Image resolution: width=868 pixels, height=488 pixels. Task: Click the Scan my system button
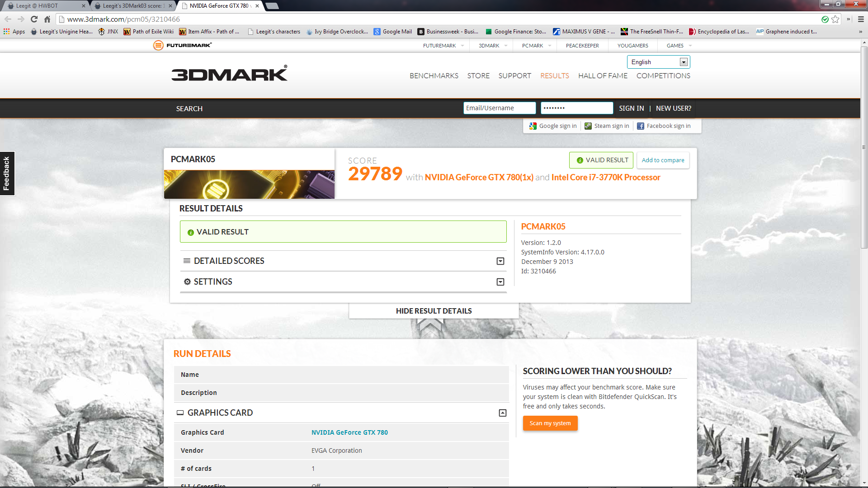click(x=550, y=423)
